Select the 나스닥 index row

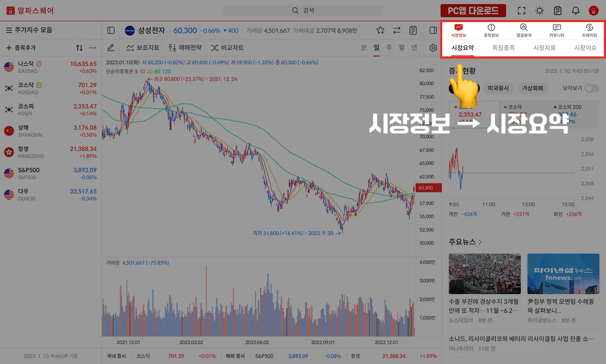(x=51, y=67)
